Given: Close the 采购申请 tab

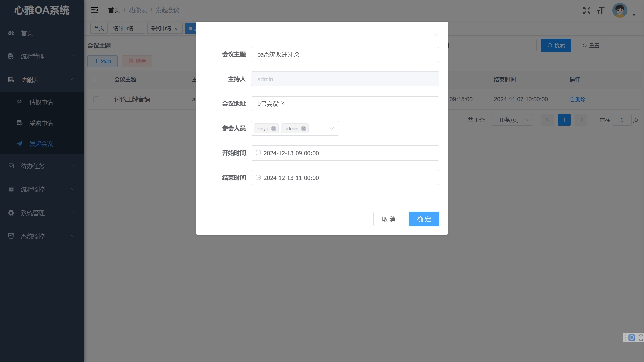Looking at the screenshot, I should point(176,29).
